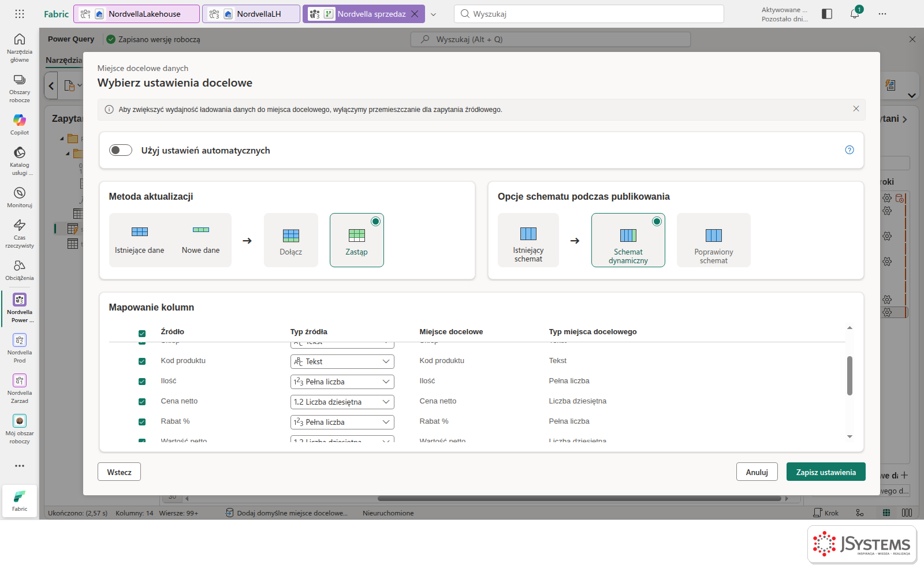Open Fabric experience switcher at bottom left
The width and height of the screenshot is (924, 568).
[20, 500]
